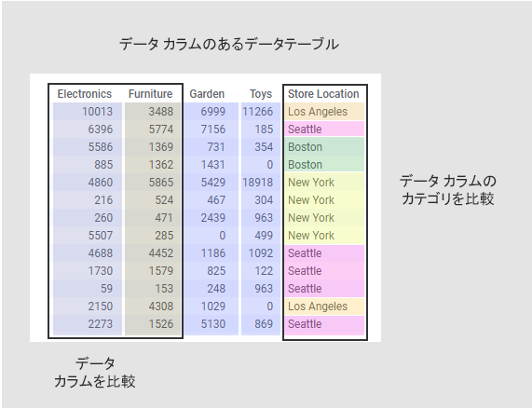Click Seattle in the 6396 row
The image size is (532, 409).
pos(305,130)
